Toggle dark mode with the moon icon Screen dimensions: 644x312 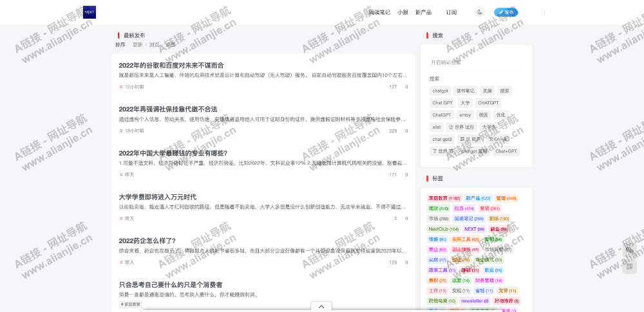coord(480,12)
